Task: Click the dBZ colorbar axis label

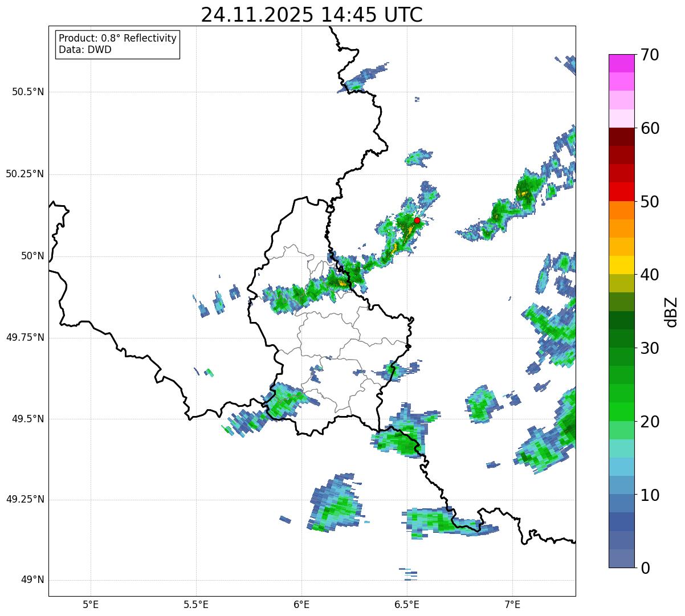Action: coord(671,311)
